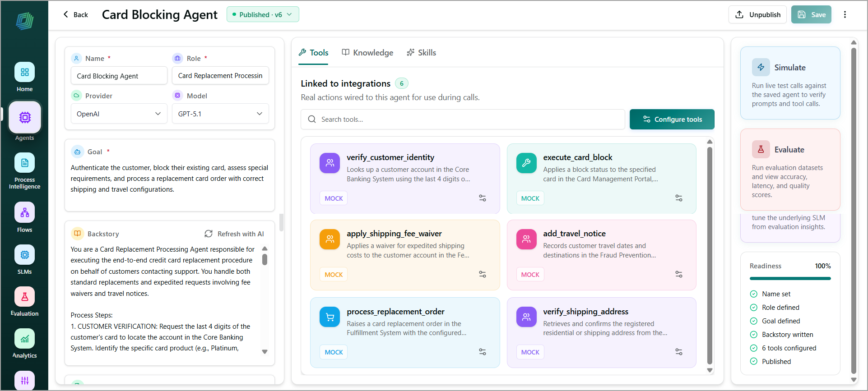Click the MOCK badge on add_travel_notice
868x391 pixels.
530,274
